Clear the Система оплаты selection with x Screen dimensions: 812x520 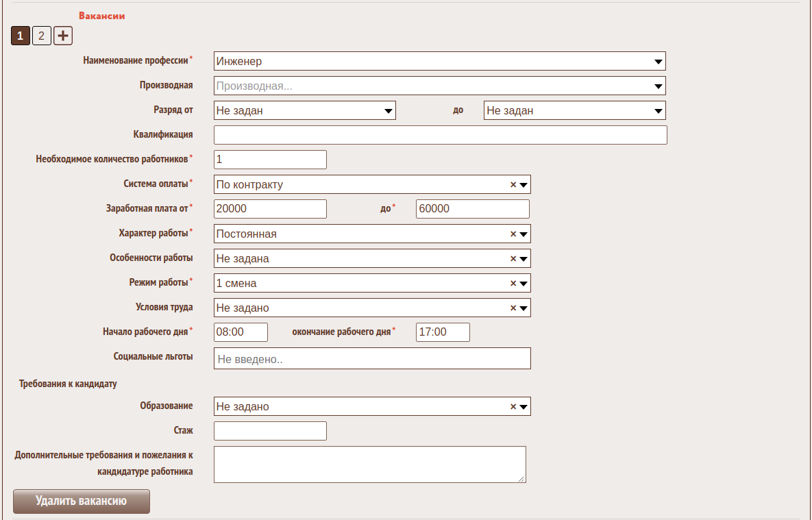(513, 185)
